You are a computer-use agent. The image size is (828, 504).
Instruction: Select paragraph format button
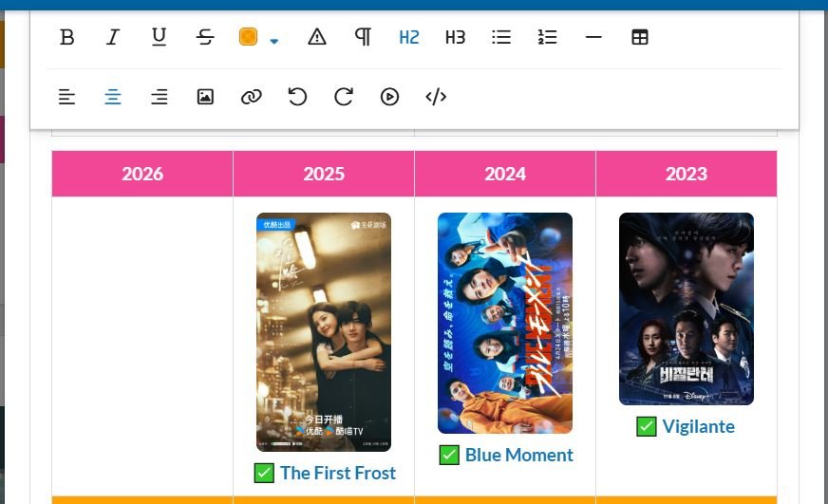click(363, 37)
